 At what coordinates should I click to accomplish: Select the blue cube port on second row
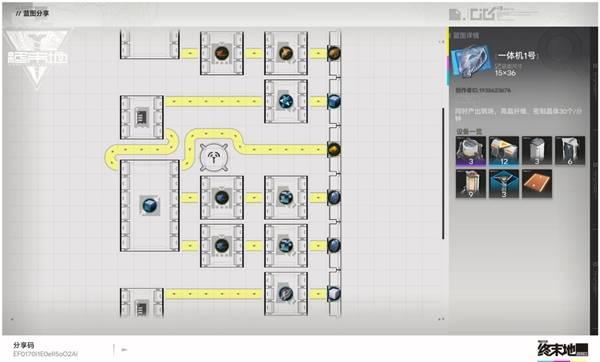(x=334, y=101)
